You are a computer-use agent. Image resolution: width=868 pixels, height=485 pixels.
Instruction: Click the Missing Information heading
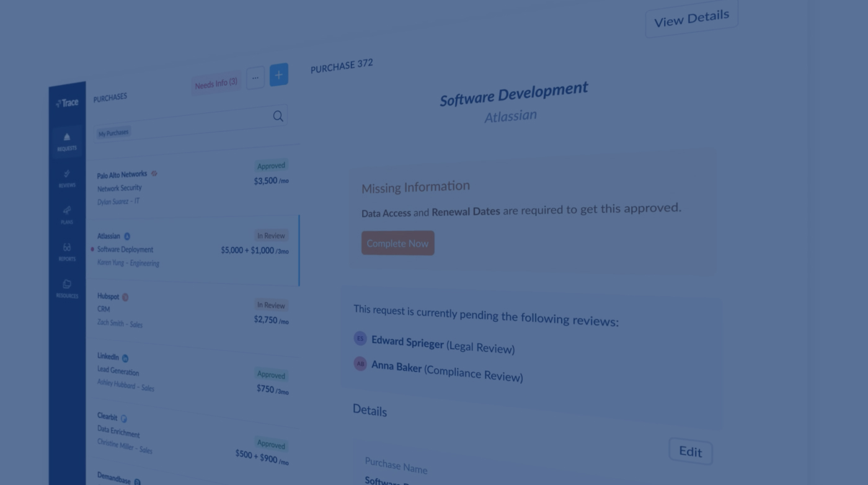coord(415,187)
